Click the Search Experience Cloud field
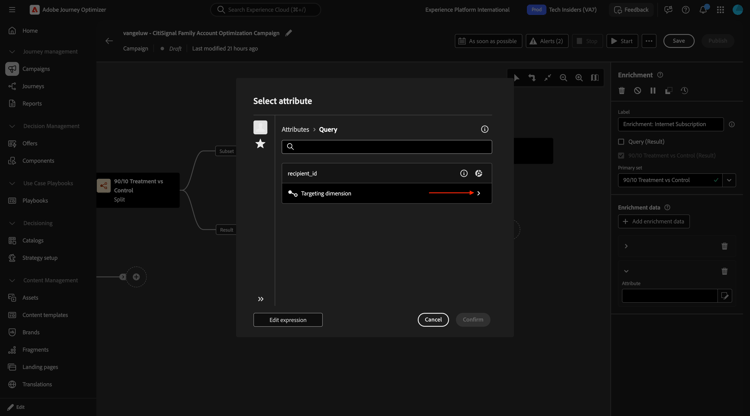Image resolution: width=750 pixels, height=416 pixels. 265,10
